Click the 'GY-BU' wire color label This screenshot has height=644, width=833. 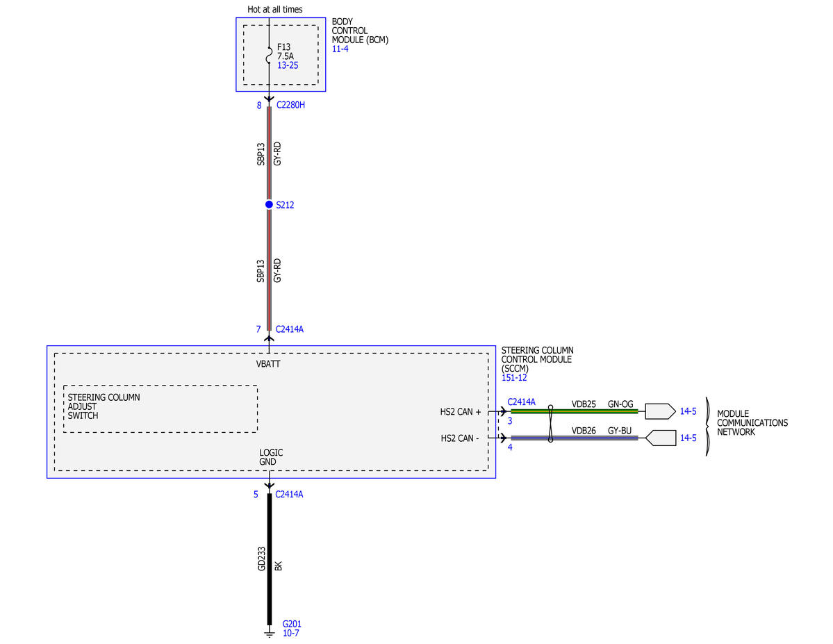coord(620,431)
